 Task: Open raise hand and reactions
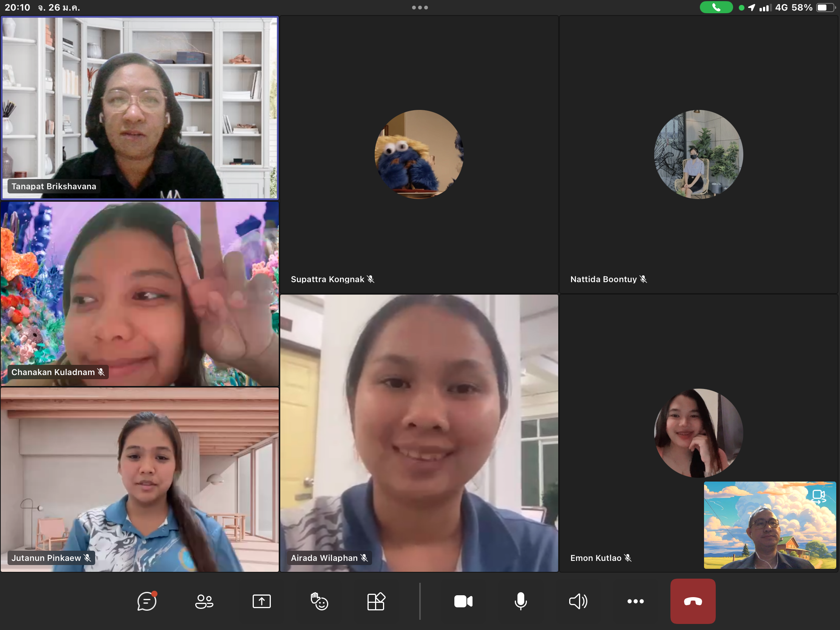click(x=320, y=601)
